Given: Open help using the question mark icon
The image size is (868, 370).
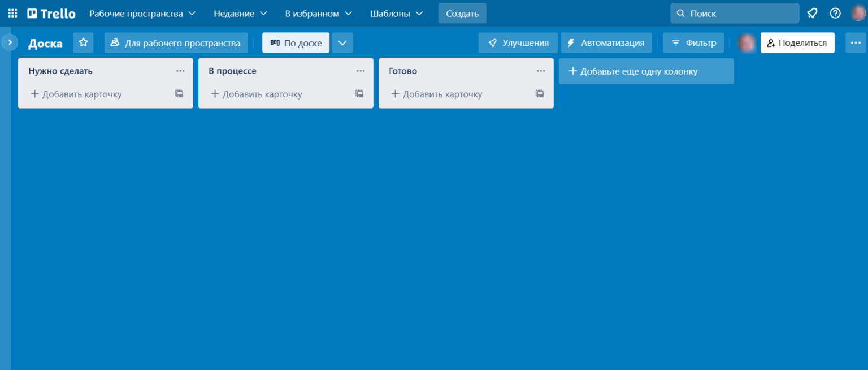Looking at the screenshot, I should coord(835,12).
